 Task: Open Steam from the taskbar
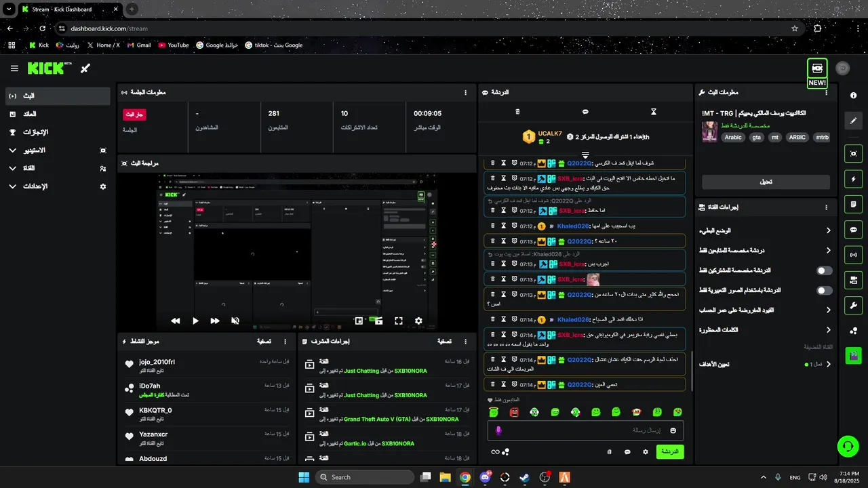[524, 477]
